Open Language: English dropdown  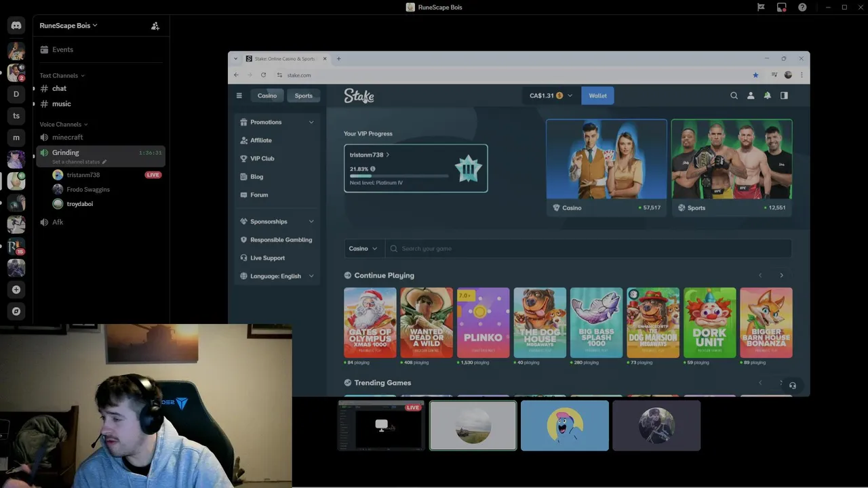click(277, 276)
